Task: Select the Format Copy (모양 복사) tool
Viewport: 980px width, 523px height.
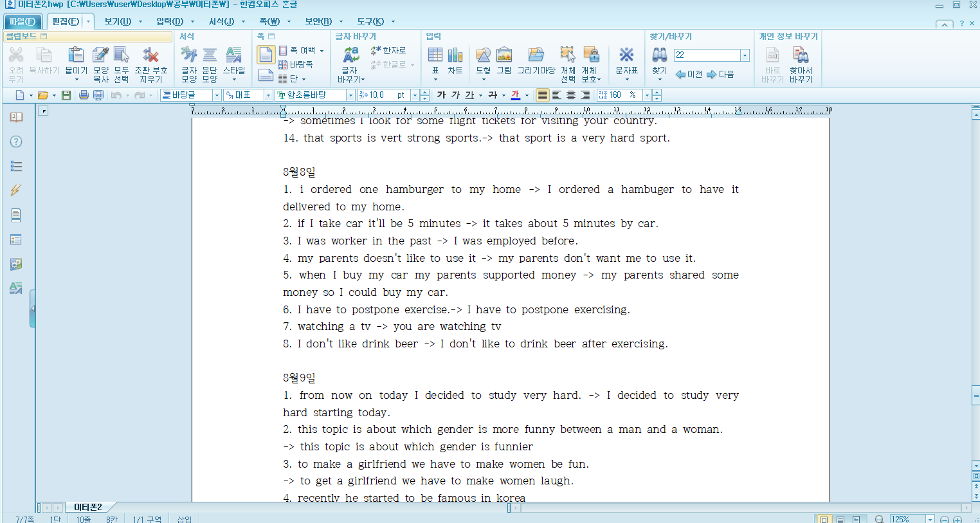Action: coord(100,57)
